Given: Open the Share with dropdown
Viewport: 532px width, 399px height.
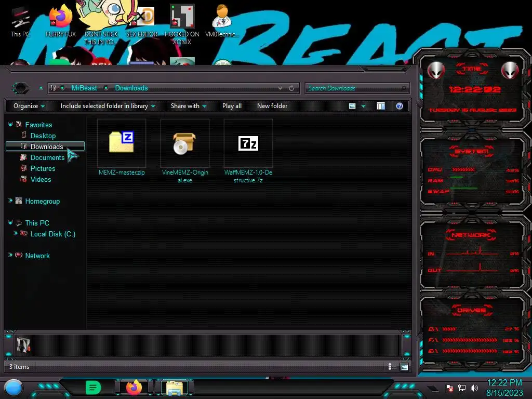Looking at the screenshot, I should [x=189, y=106].
